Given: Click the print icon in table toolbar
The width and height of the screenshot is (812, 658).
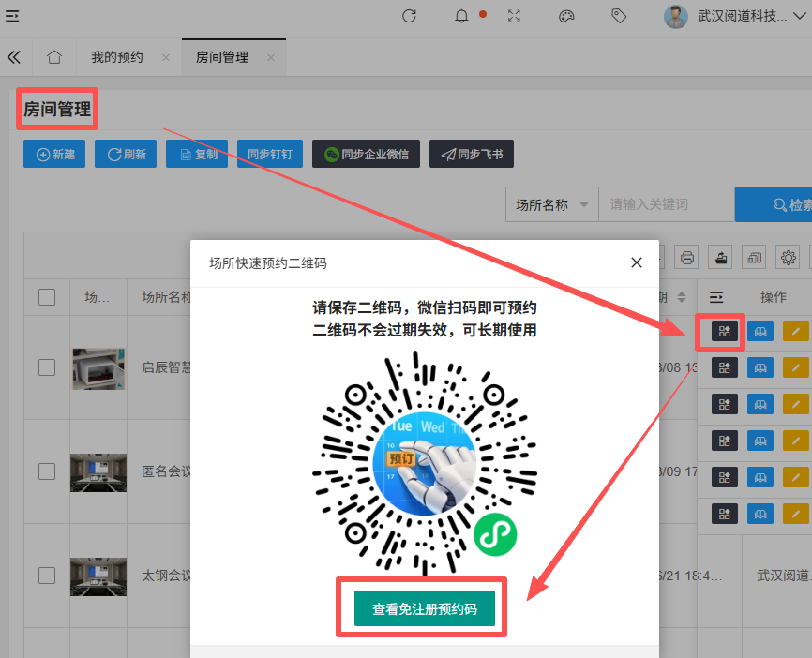Looking at the screenshot, I should 687,258.
